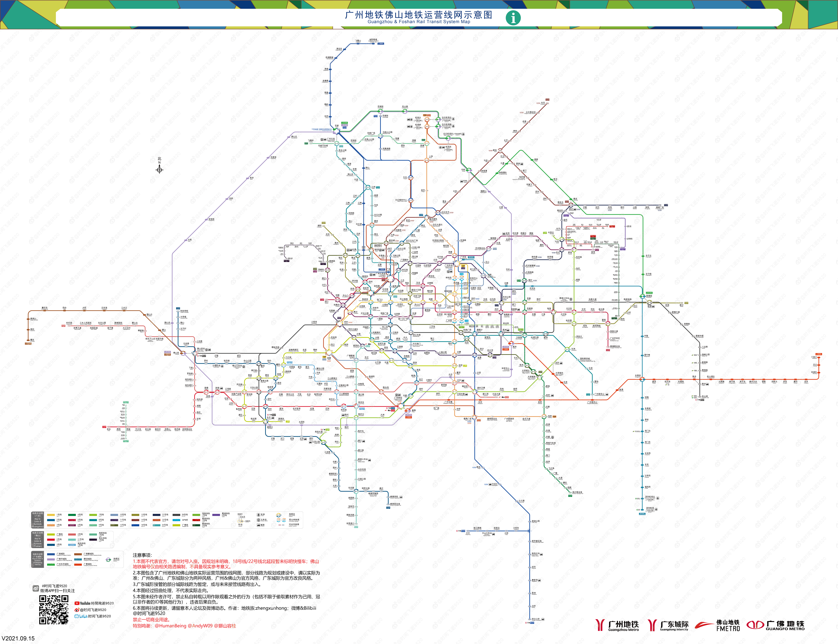Click the airport 机场 airplane icon in the legend
838x644 pixels.
pyautogui.click(x=258, y=515)
